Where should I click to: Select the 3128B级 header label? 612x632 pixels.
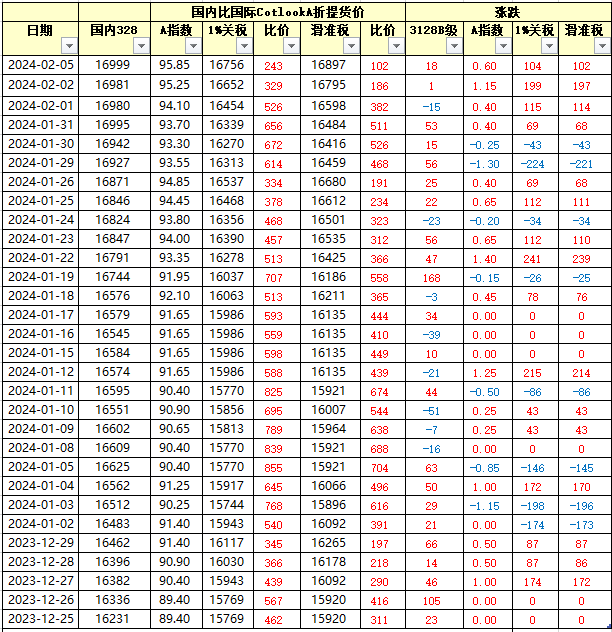coord(434,31)
